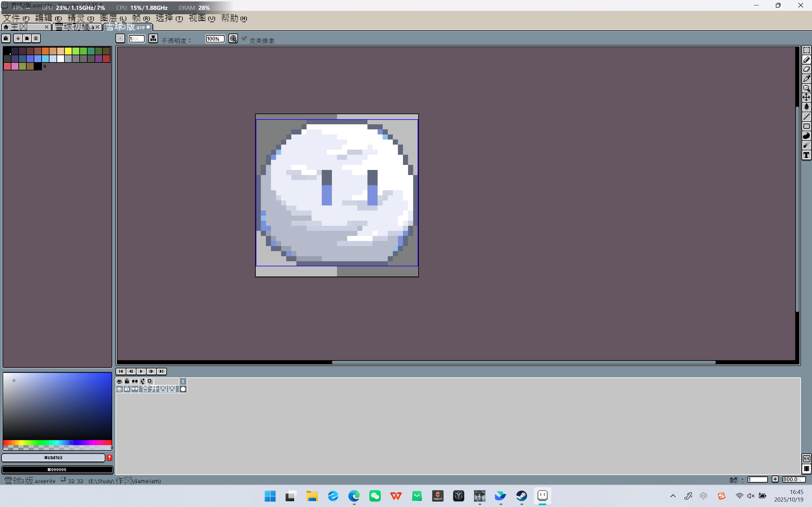Image resolution: width=812 pixels, height=507 pixels.
Task: Activate the Paint Bucket tool
Action: pos(806,107)
